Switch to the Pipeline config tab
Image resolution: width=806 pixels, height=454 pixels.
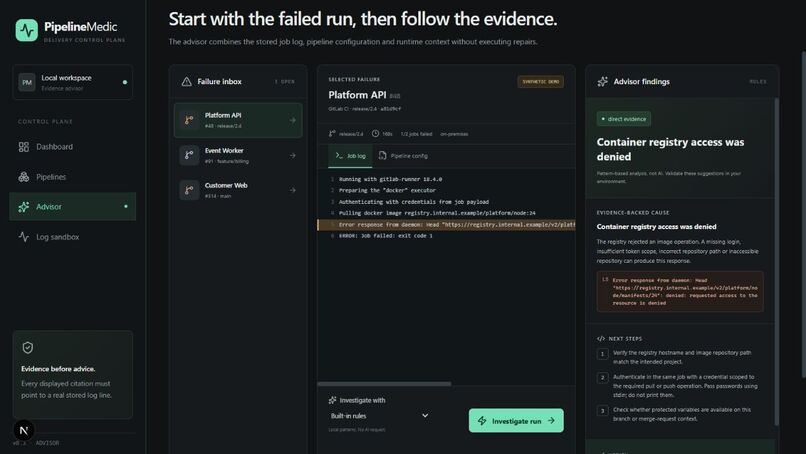403,156
